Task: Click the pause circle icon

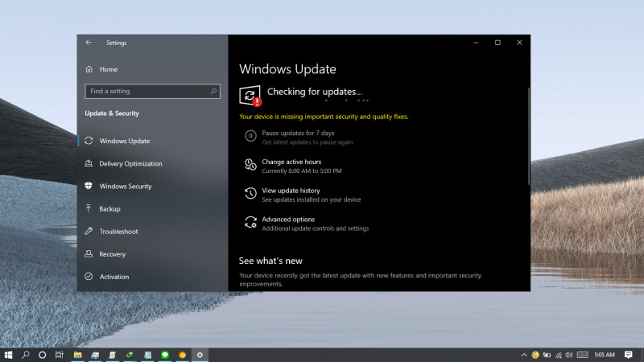Action: pyautogui.click(x=250, y=136)
